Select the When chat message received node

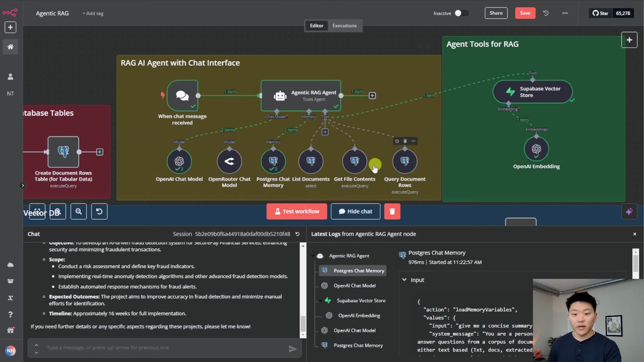coord(182,96)
